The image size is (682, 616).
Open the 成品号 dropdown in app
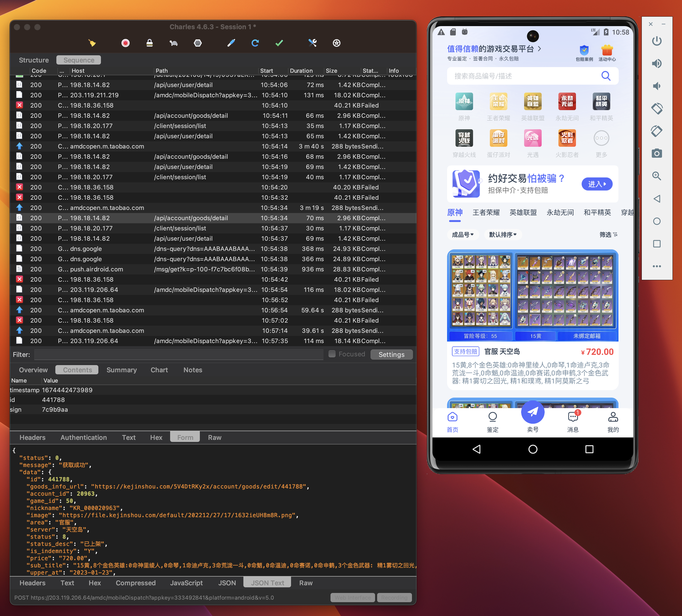[x=462, y=235]
